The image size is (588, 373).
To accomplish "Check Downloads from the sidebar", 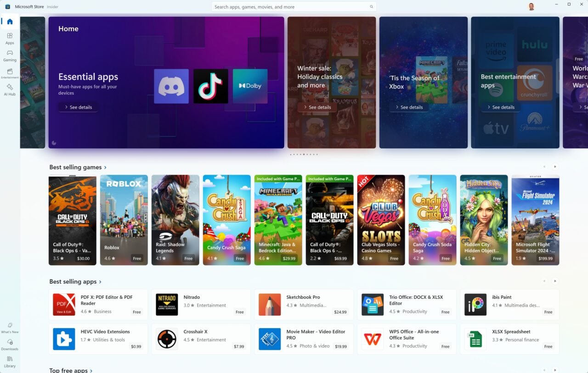I will click(9, 345).
